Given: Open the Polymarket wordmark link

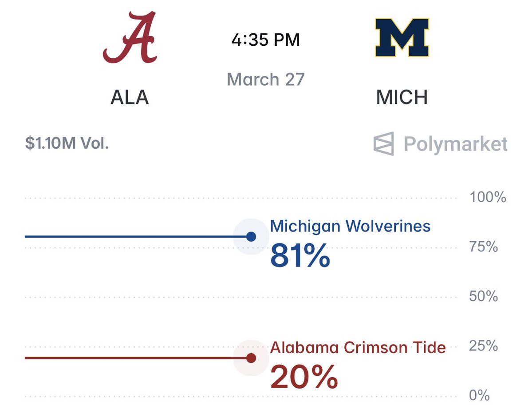Looking at the screenshot, I should (x=455, y=144).
